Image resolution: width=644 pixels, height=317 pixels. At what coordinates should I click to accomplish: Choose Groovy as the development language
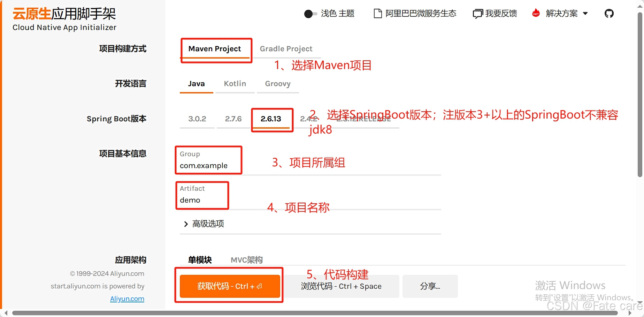point(278,84)
